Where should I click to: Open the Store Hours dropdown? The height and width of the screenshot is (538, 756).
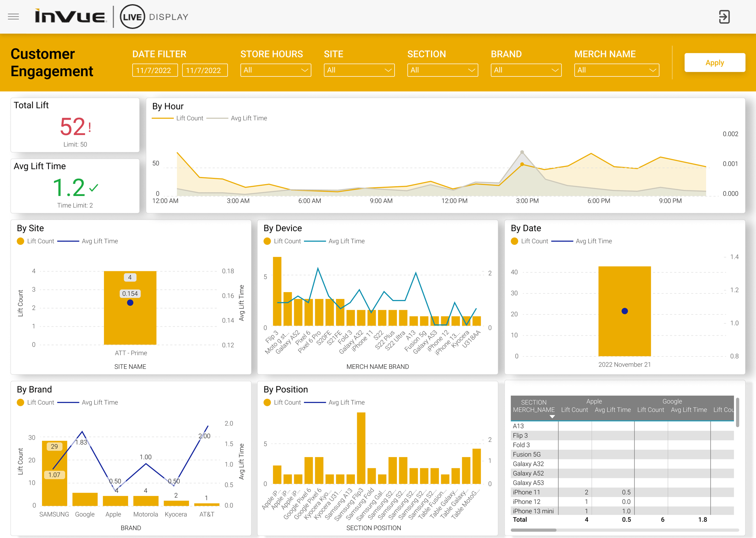tap(276, 70)
